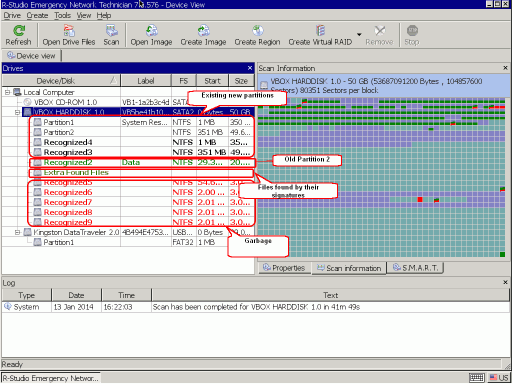The width and height of the screenshot is (512, 384).
Task: Switch to the Device view tab
Action: pos(31,56)
